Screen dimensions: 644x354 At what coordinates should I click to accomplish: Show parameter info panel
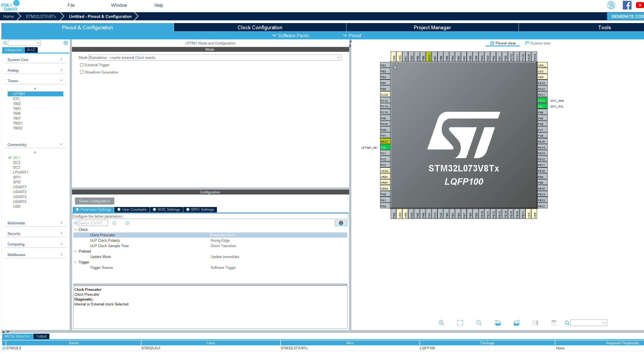coord(341,223)
